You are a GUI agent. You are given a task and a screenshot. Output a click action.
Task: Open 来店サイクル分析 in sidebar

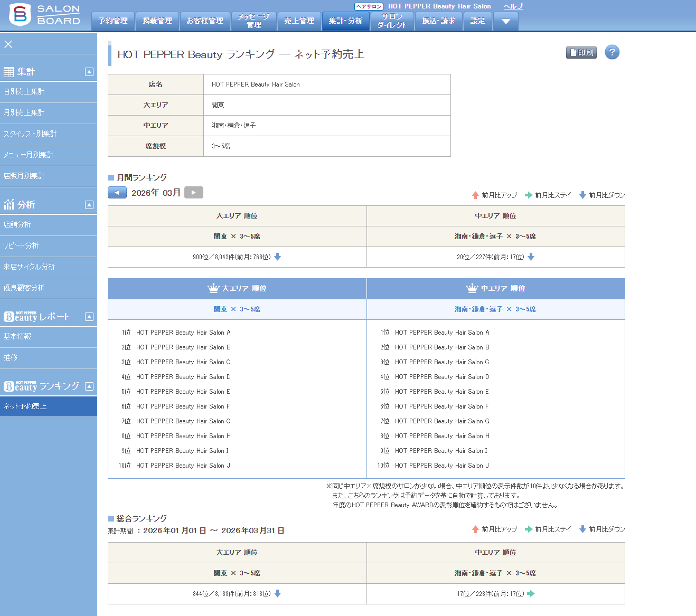click(x=49, y=267)
